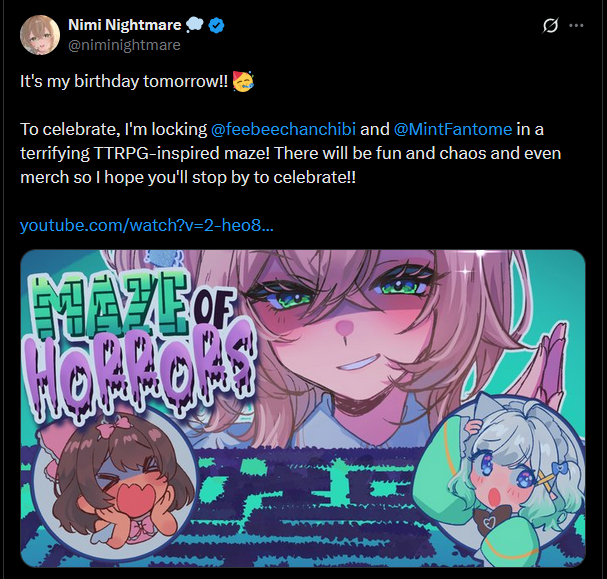The image size is (607, 579).
Task: Click the thought cloud emoji beside name
Action: coord(195,26)
